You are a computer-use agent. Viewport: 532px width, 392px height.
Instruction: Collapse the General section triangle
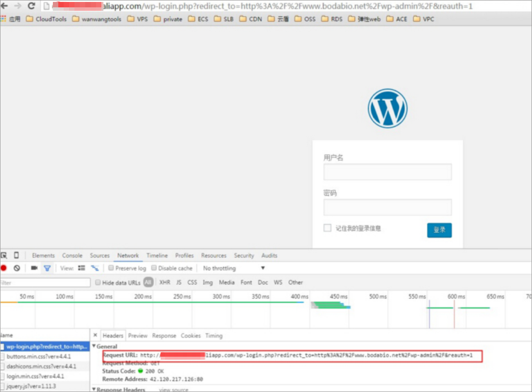click(x=94, y=346)
